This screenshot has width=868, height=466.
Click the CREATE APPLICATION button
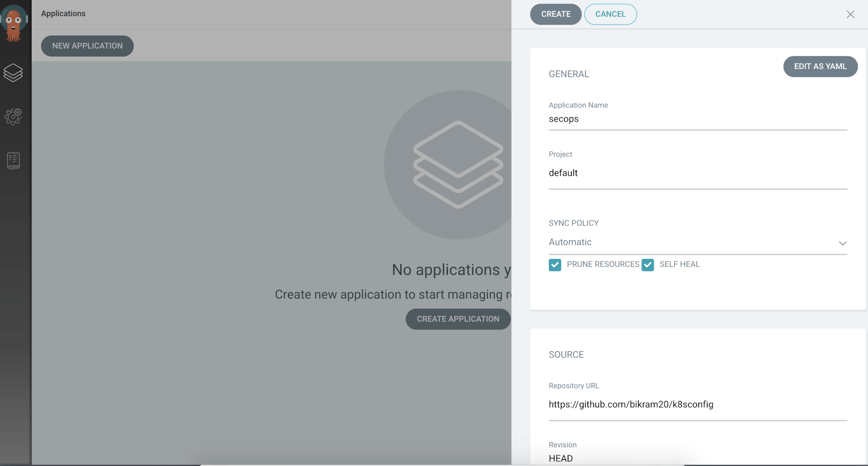pyautogui.click(x=458, y=319)
